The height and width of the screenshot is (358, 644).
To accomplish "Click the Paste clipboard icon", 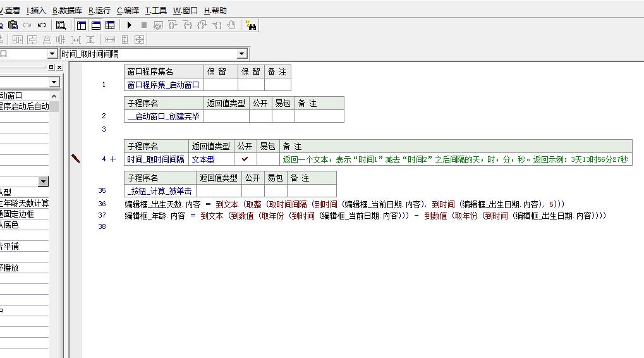I will 13,25.
